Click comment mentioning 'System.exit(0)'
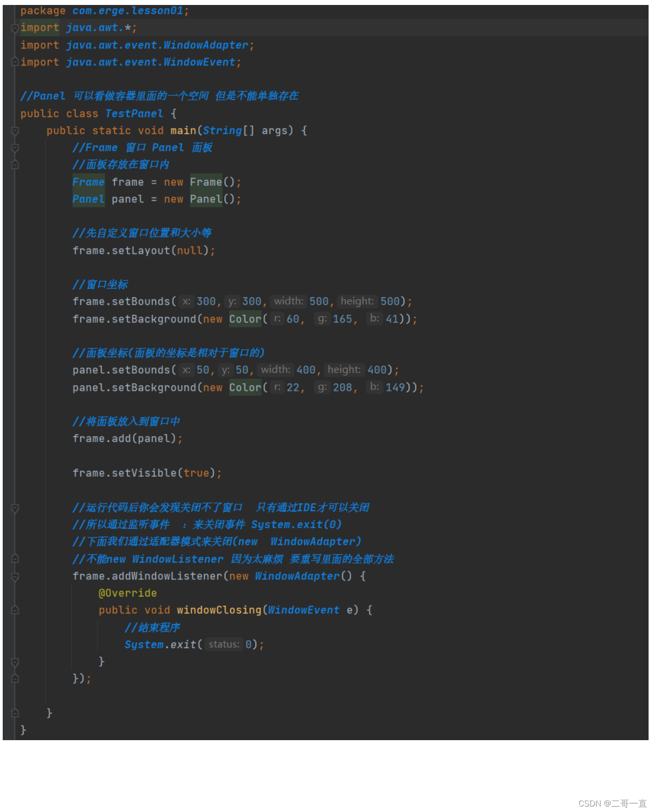The image size is (654, 812). (207, 525)
